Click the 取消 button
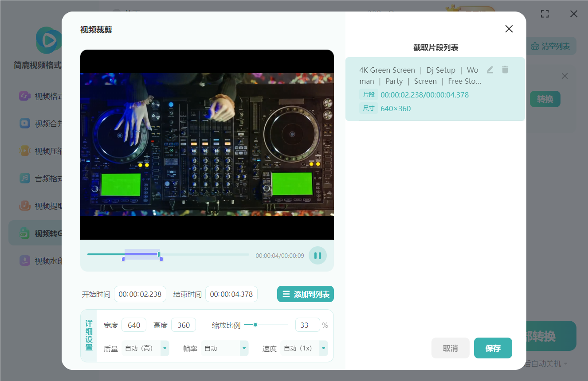Screen dimensions: 588x381 point(450,348)
